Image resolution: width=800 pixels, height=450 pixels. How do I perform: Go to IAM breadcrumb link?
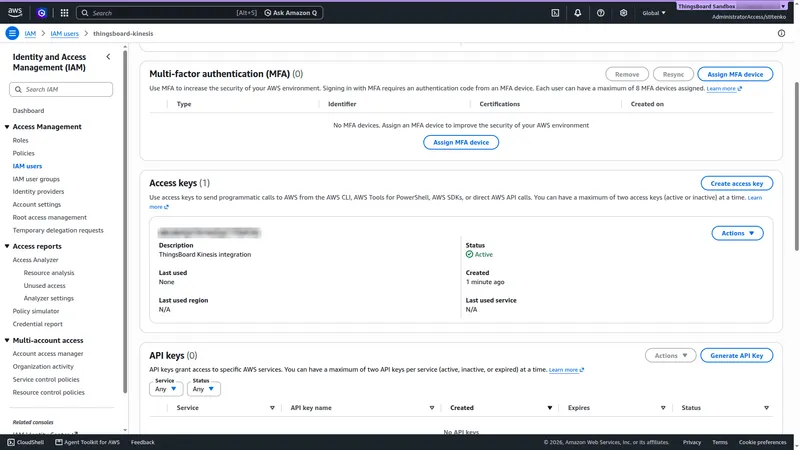pyautogui.click(x=30, y=34)
